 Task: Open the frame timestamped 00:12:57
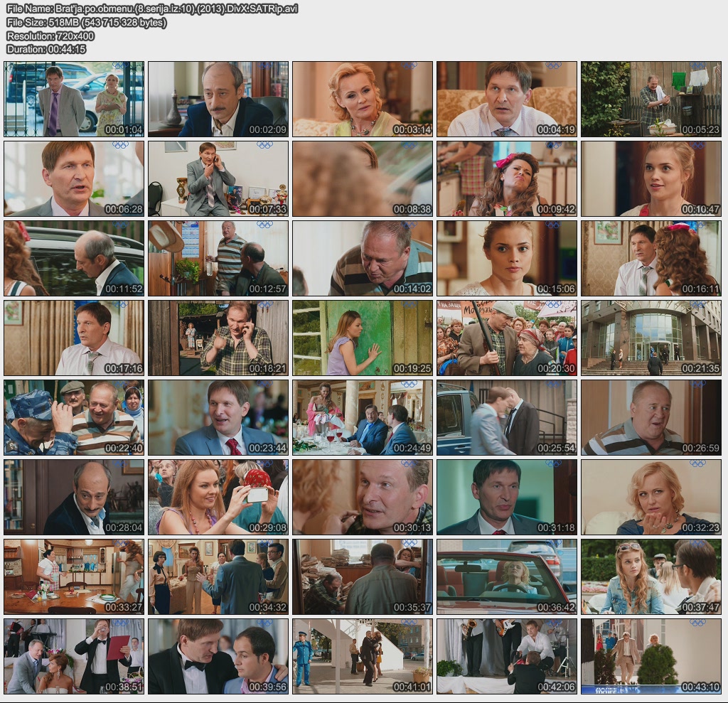(218, 258)
